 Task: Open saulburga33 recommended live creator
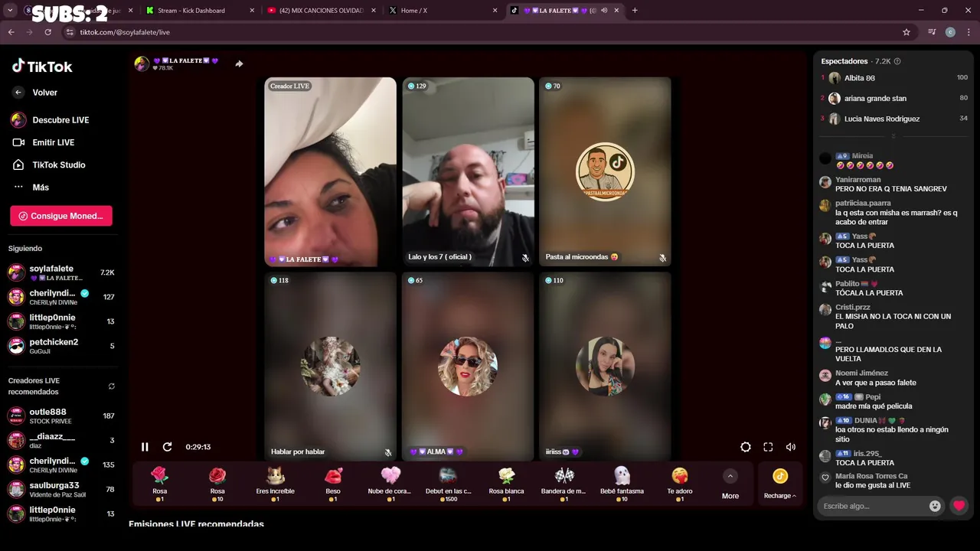pyautogui.click(x=61, y=490)
